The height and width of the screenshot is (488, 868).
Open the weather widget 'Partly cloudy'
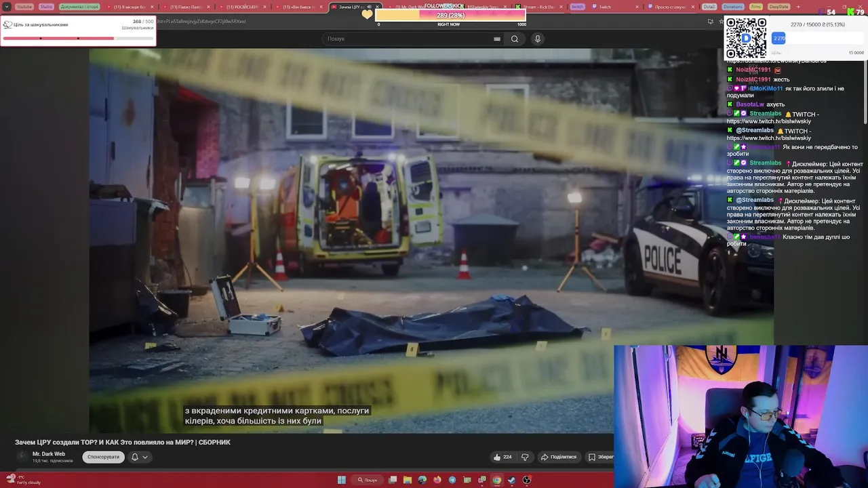(x=24, y=480)
